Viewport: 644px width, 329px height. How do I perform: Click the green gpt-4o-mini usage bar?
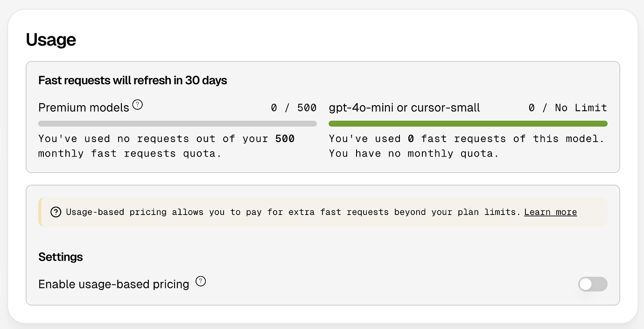[468, 124]
